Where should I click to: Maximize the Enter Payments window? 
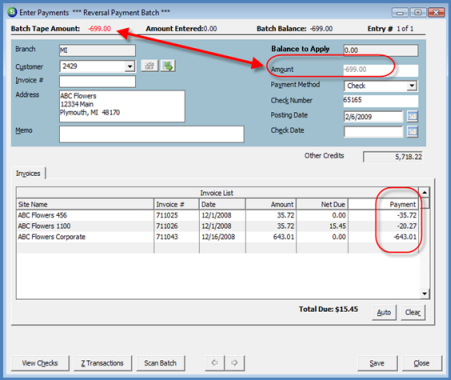[x=418, y=12]
